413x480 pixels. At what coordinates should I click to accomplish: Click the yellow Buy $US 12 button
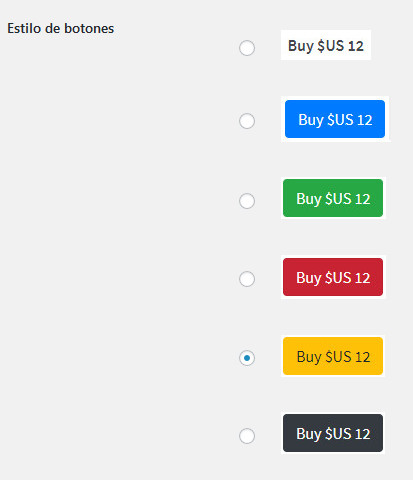point(333,356)
